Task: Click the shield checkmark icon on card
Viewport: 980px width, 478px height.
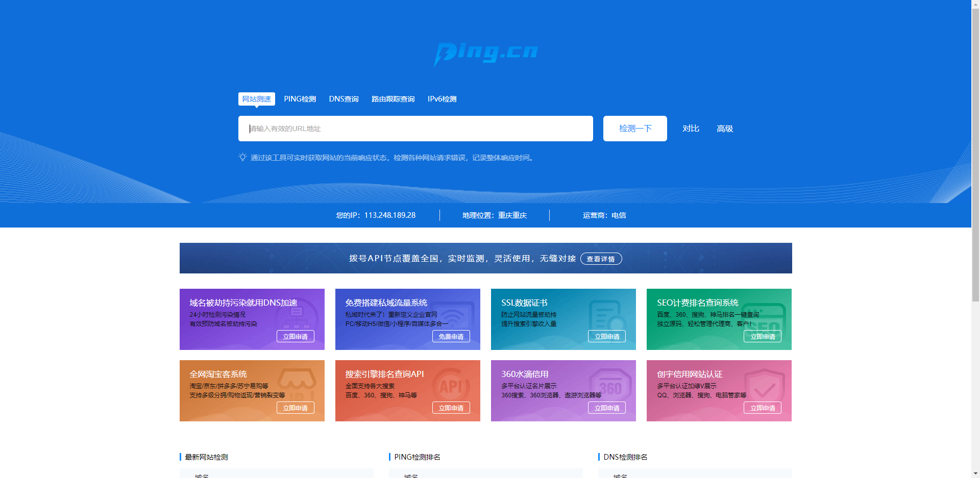Action: (x=764, y=389)
